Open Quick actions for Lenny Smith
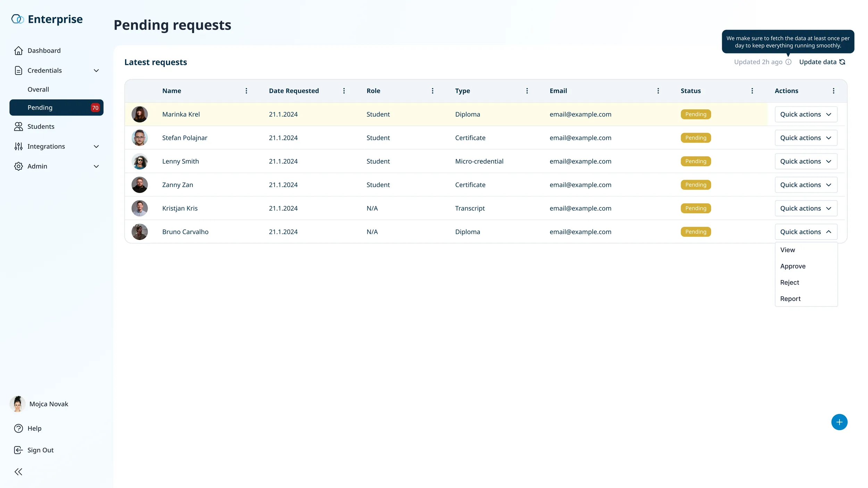 coord(806,161)
